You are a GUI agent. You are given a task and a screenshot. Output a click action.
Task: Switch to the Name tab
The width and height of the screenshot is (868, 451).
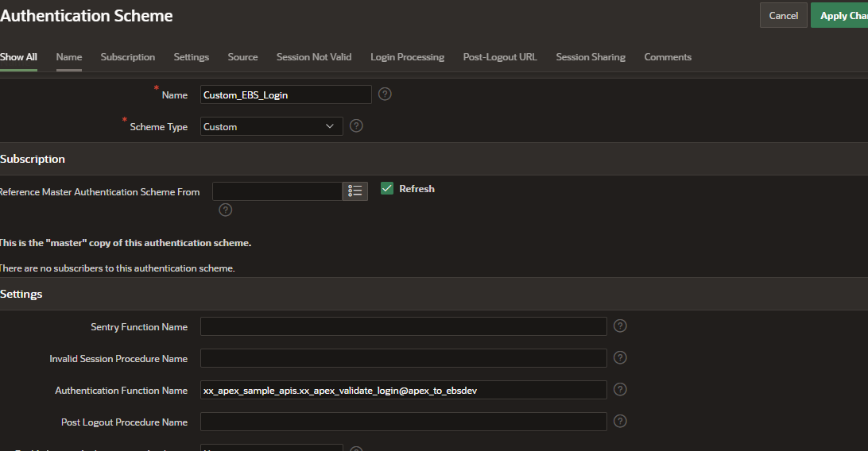(68, 57)
